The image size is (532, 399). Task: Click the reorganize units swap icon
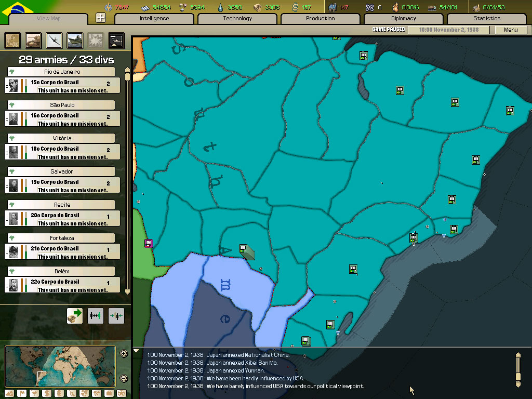click(x=95, y=315)
